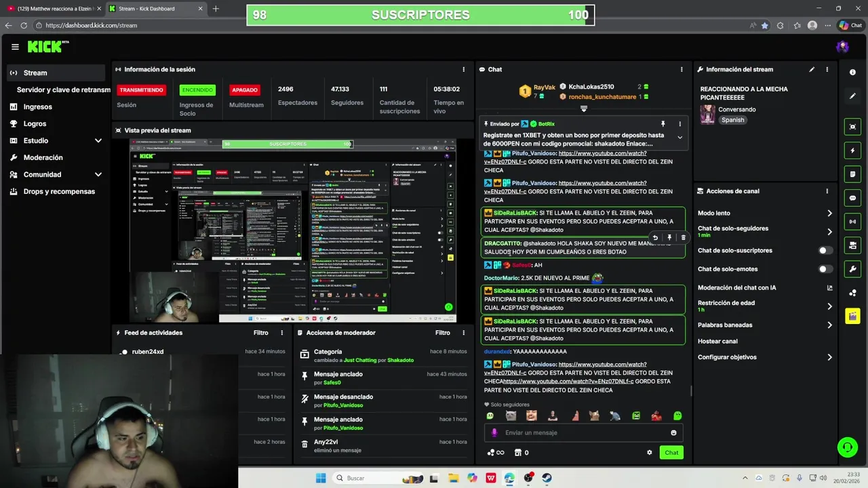Open Chat de solo-seguidores options arrow
The image size is (868, 488).
click(x=829, y=232)
